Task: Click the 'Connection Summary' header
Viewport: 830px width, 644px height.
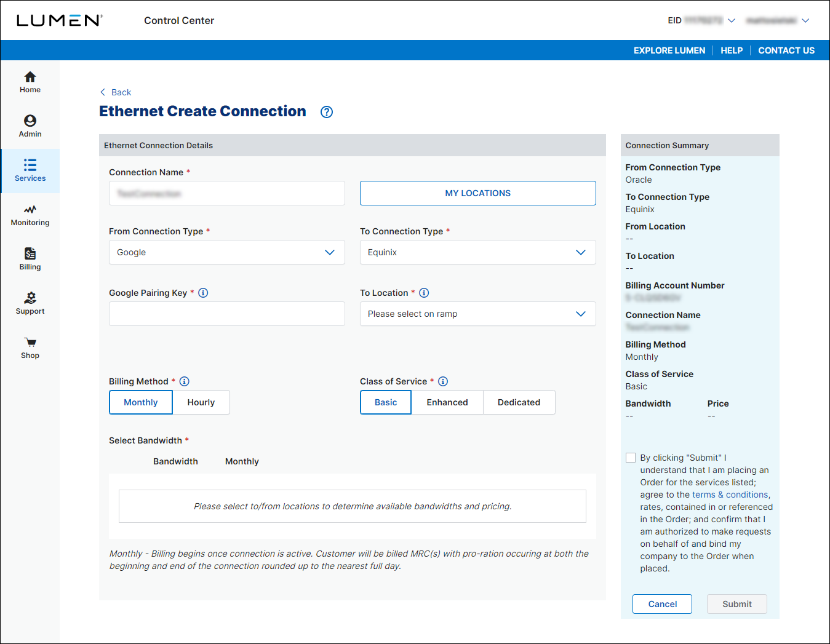Action: (667, 146)
